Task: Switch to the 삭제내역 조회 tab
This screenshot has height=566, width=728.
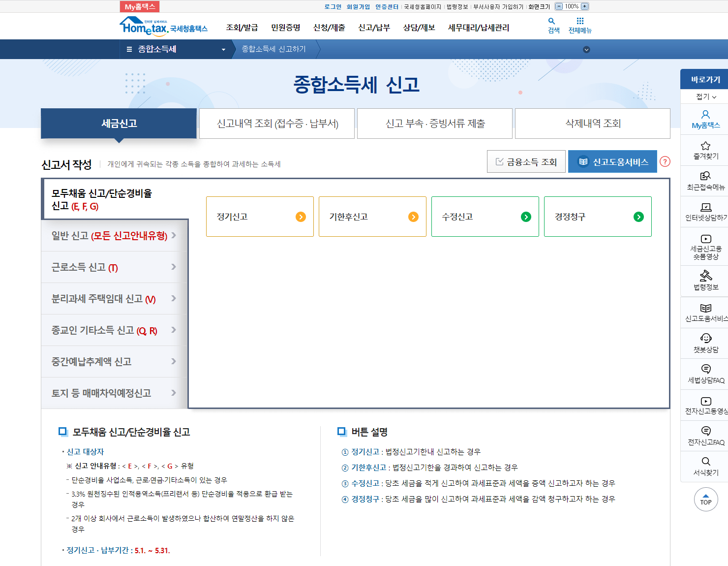Action: tap(592, 124)
